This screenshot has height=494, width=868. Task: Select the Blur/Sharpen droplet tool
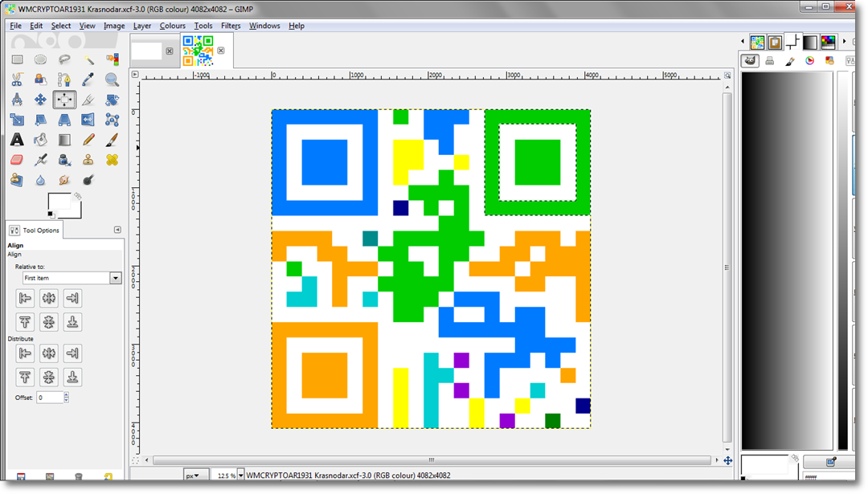click(x=40, y=180)
